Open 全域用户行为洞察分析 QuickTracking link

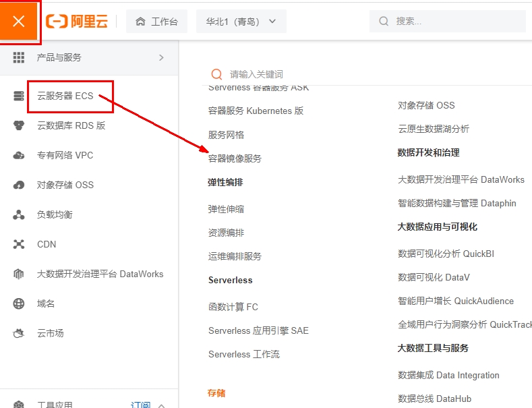click(465, 325)
